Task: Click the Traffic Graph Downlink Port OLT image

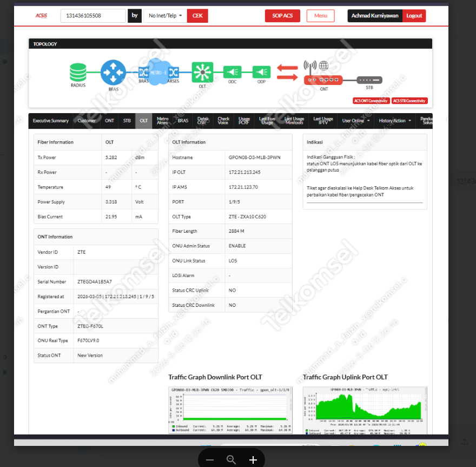Action: [230, 410]
